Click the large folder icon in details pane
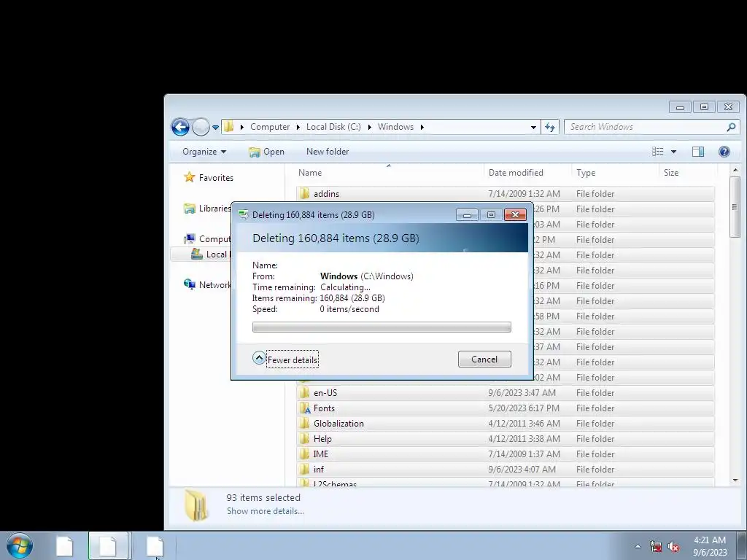 197,505
